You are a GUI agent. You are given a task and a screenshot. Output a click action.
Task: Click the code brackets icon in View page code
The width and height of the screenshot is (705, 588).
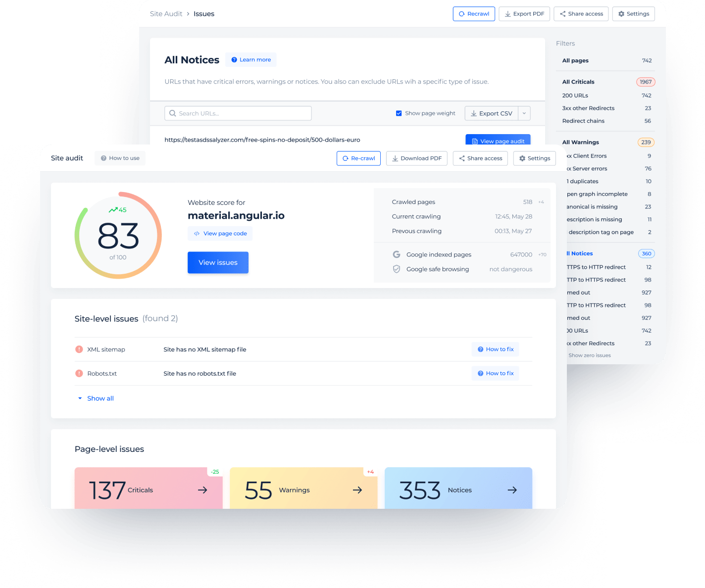197,234
